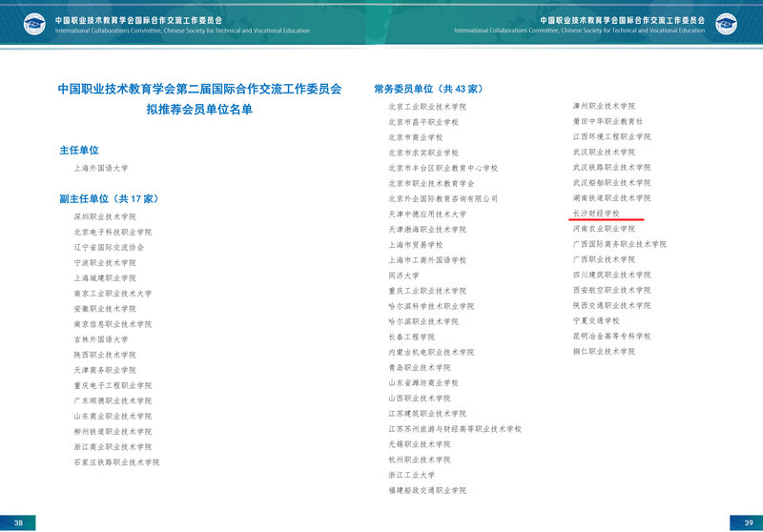Click the entry '北京市商业学校'
Image resolution: width=763 pixels, height=532 pixels.
pos(416,137)
